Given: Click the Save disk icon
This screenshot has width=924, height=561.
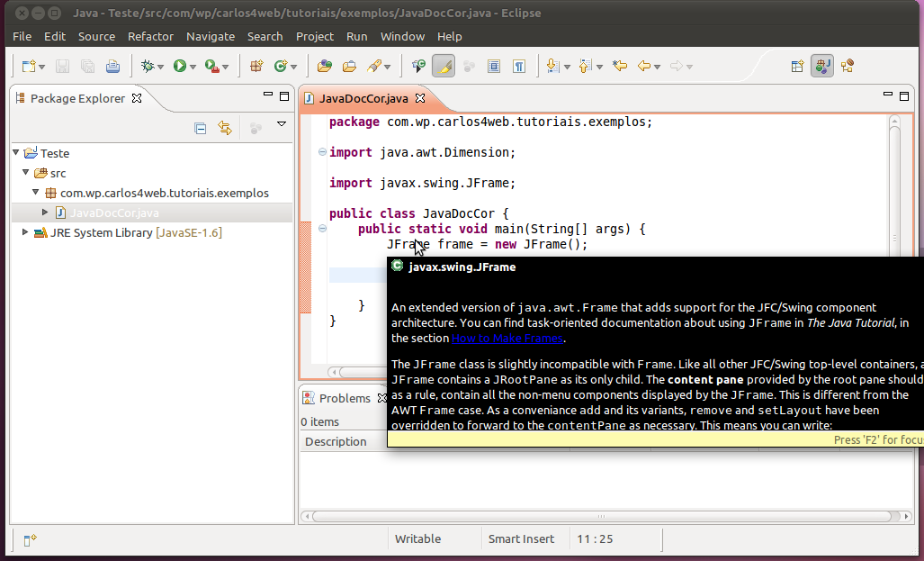Looking at the screenshot, I should (62, 66).
